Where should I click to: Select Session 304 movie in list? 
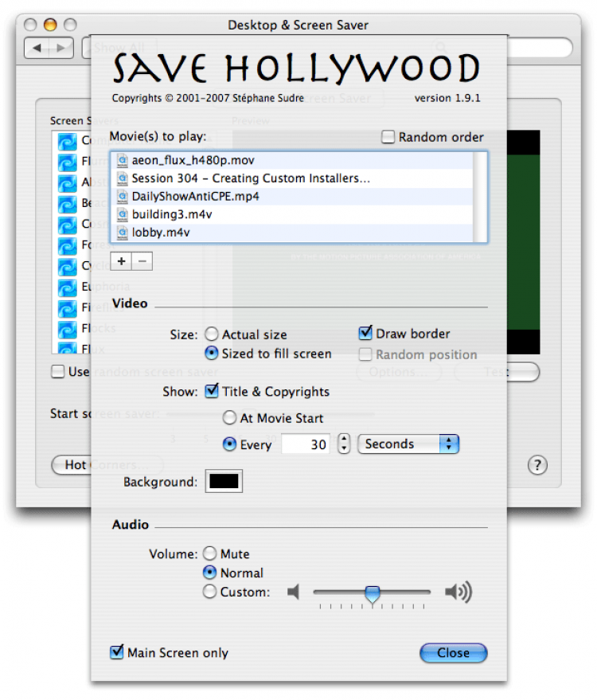251,178
